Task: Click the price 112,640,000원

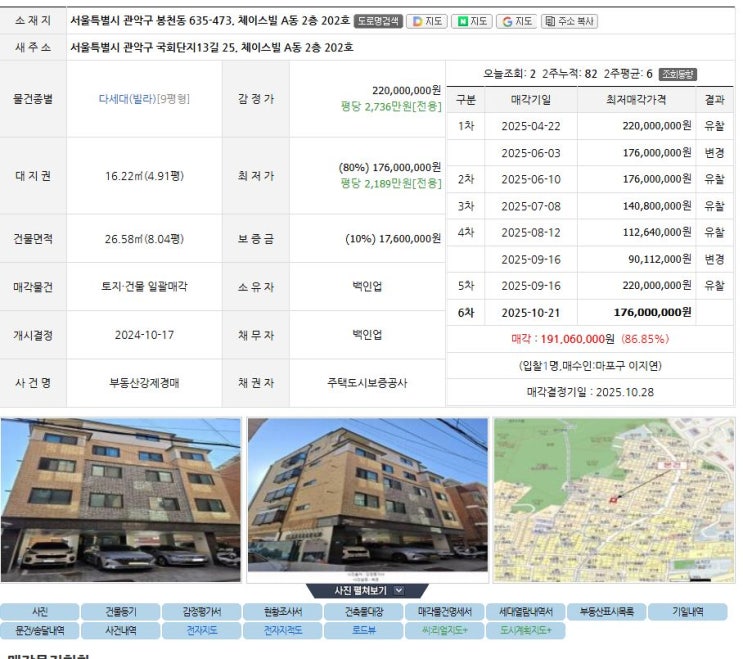Action: (657, 233)
